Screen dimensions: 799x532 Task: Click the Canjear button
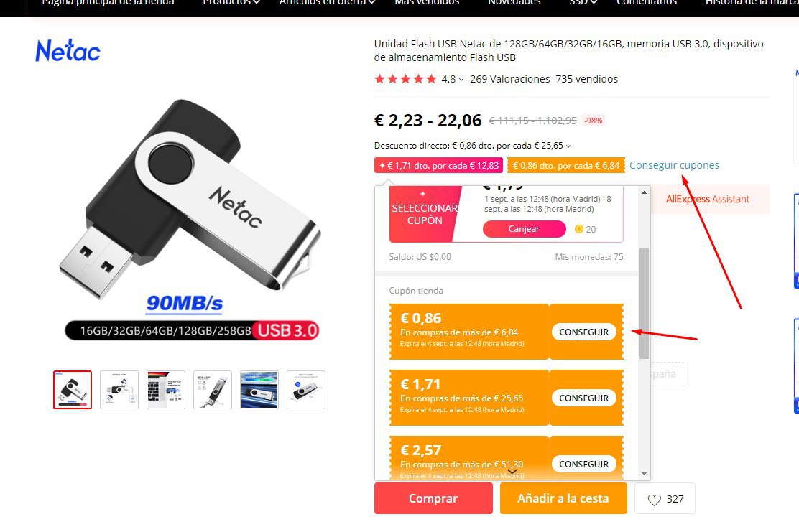coord(524,229)
